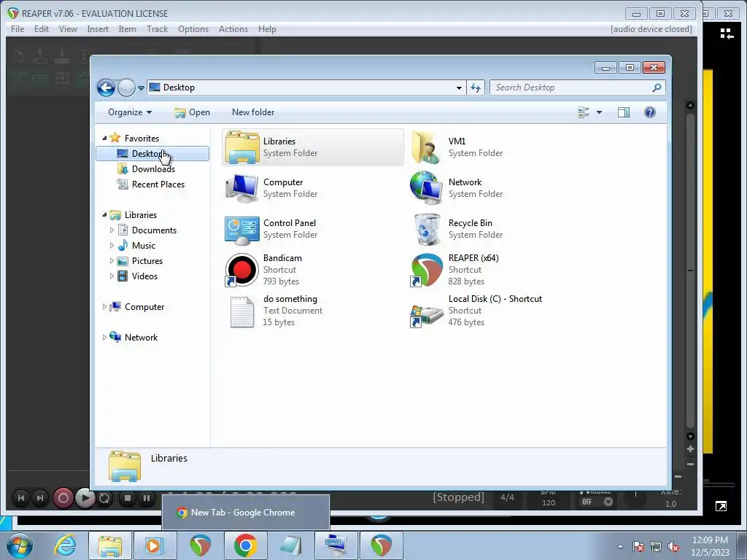Click the Forward navigation arrow in Explorer
Image resolution: width=747 pixels, height=560 pixels.
click(x=126, y=87)
